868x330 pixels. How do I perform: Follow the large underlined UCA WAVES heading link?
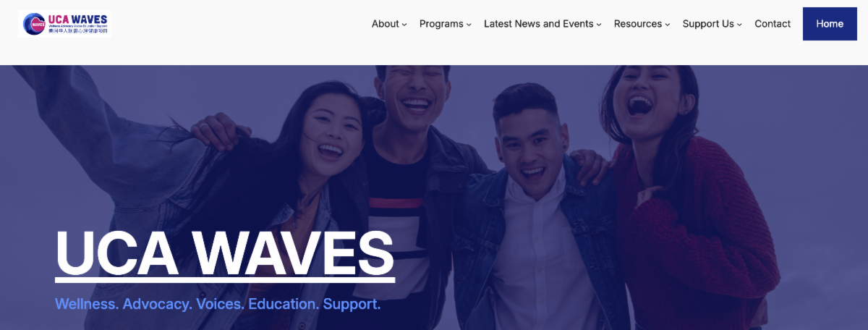point(225,254)
